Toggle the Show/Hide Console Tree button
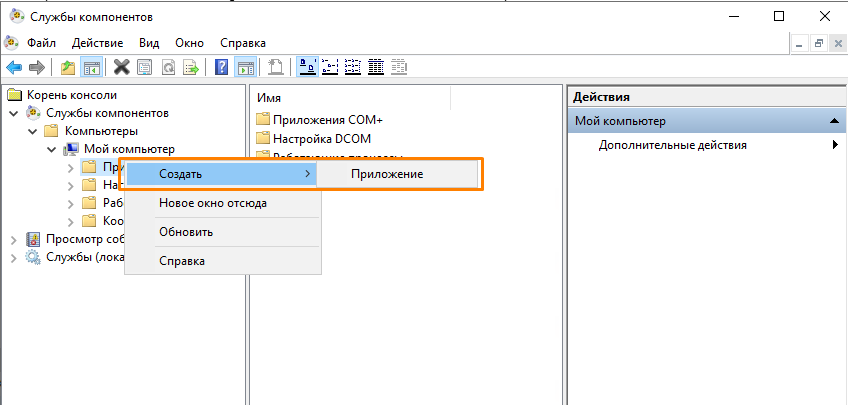848x405 pixels. [91, 67]
